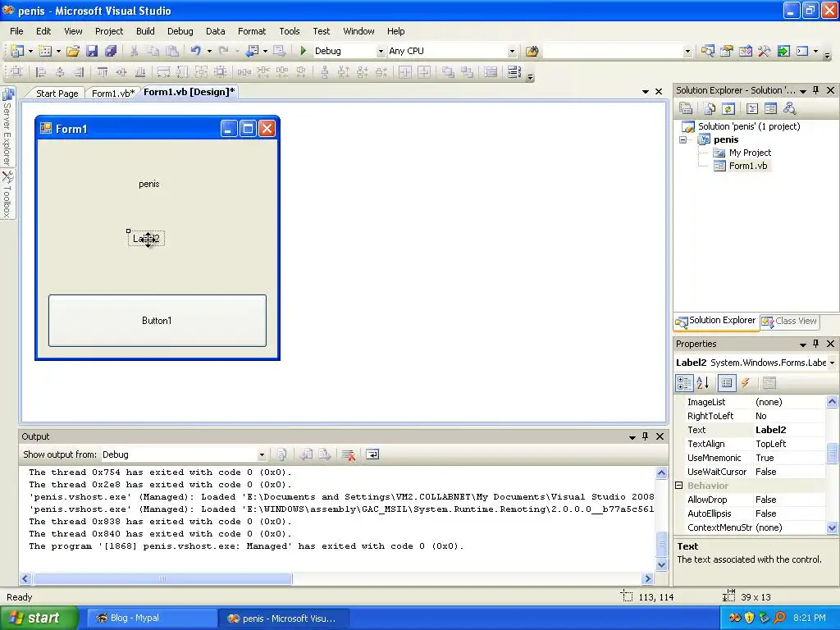Open the Undo history dropdown arrow
The height and width of the screenshot is (630, 840).
click(209, 52)
